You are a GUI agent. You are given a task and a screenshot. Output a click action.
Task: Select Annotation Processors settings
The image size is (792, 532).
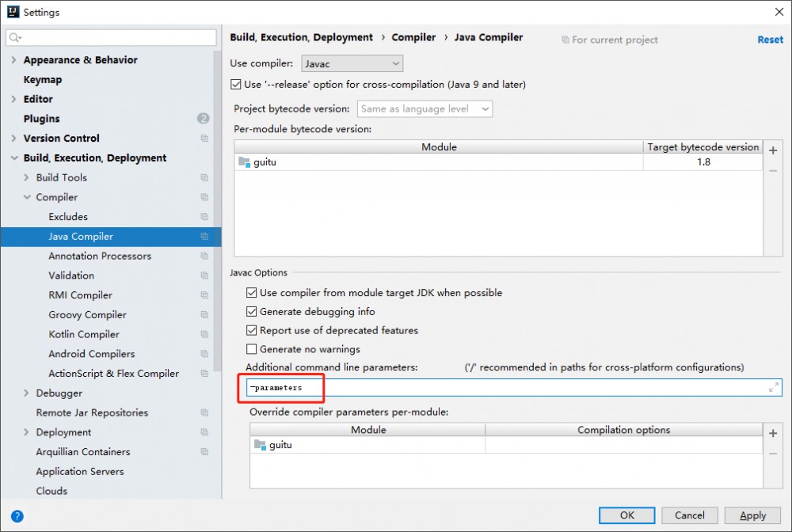(100, 256)
